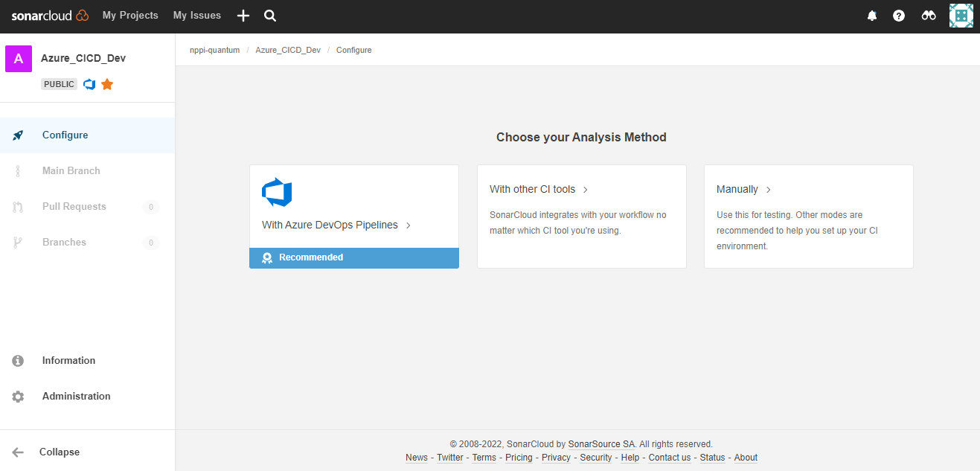The height and width of the screenshot is (471, 980).
Task: Click the SonarCloud logo
Action: pos(50,16)
